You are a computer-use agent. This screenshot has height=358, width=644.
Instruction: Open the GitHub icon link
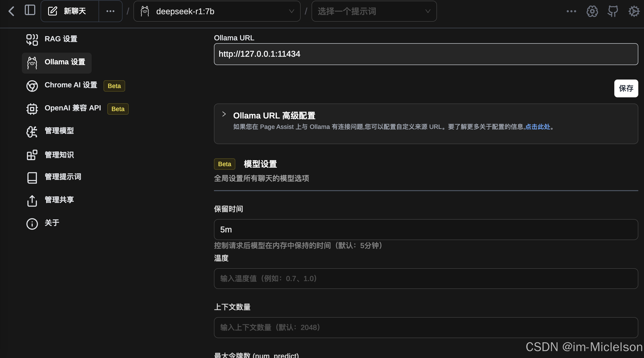coord(613,11)
